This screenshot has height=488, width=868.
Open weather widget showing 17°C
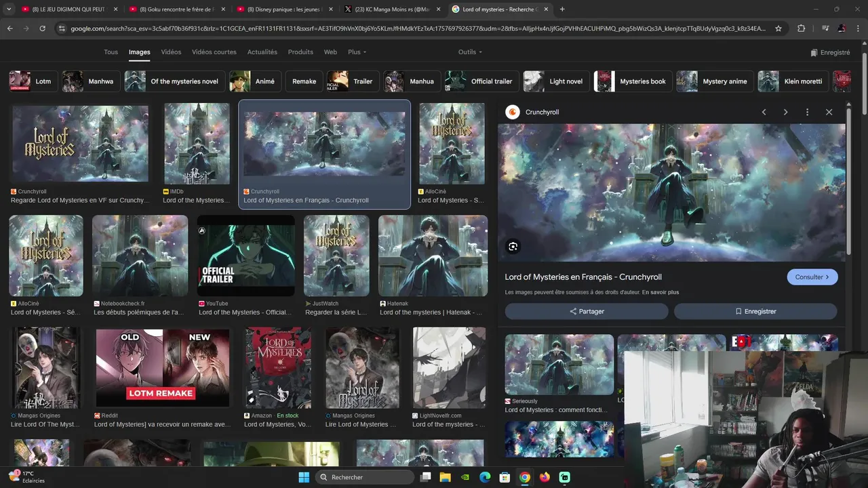[x=27, y=477]
